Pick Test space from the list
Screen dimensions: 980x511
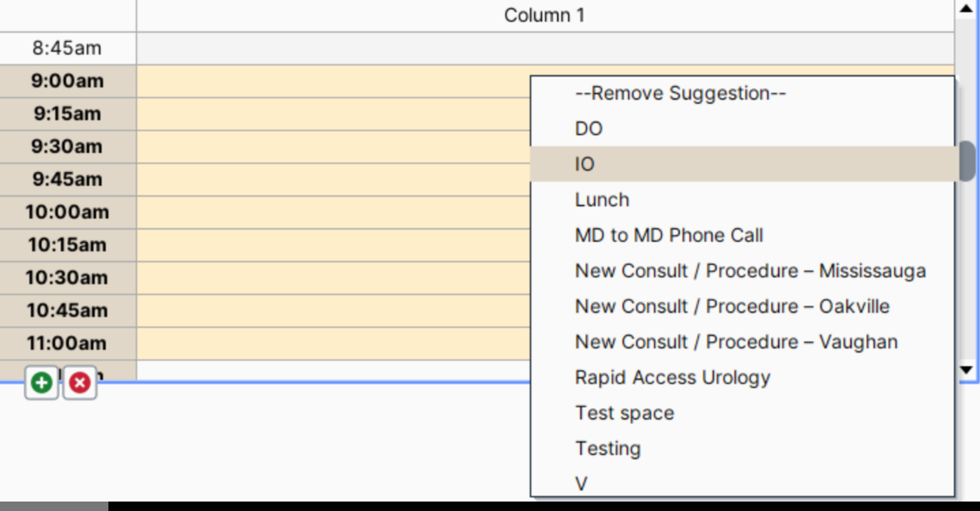click(624, 413)
